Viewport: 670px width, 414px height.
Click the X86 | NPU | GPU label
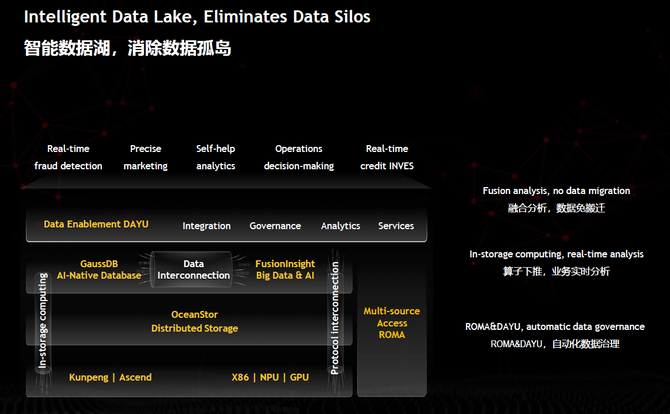[271, 378]
